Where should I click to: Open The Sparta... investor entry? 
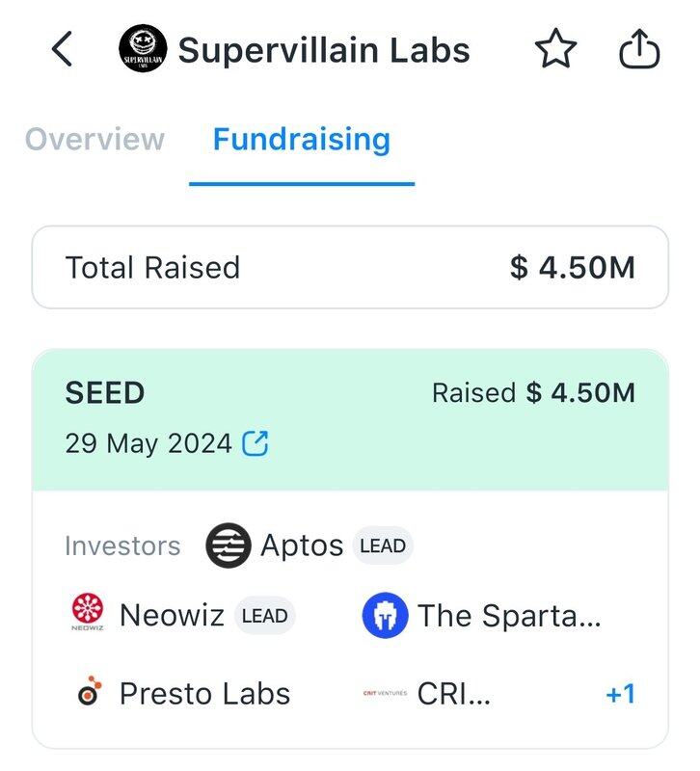[509, 617]
